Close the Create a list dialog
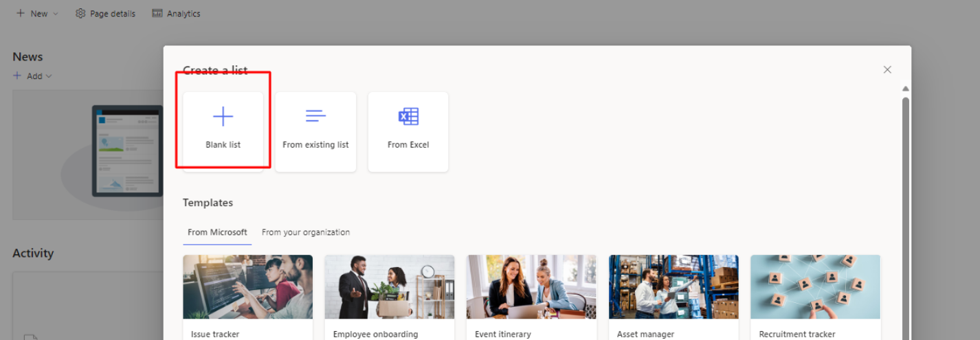This screenshot has height=340, width=980. pos(887,70)
